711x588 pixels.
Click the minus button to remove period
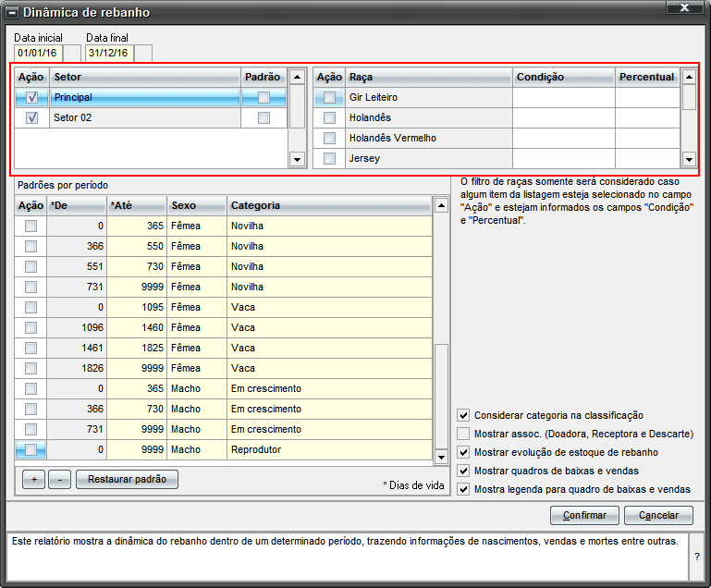[60, 479]
